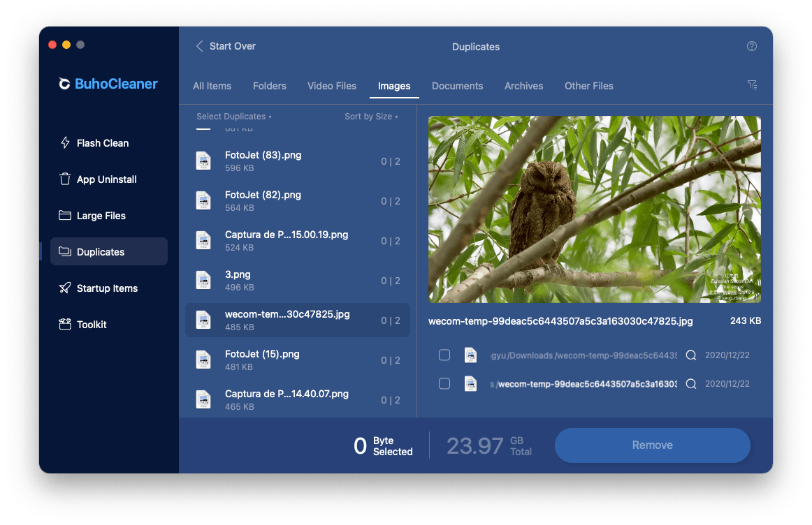812x525 pixels.
Task: Check the second wecom-temp duplicate checkbox
Action: point(444,383)
